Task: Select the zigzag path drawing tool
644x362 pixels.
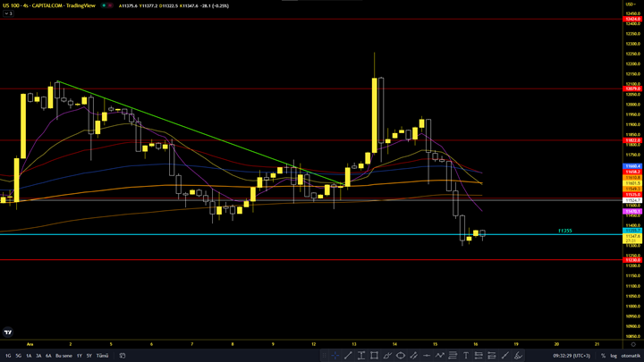Action: click(x=439, y=356)
